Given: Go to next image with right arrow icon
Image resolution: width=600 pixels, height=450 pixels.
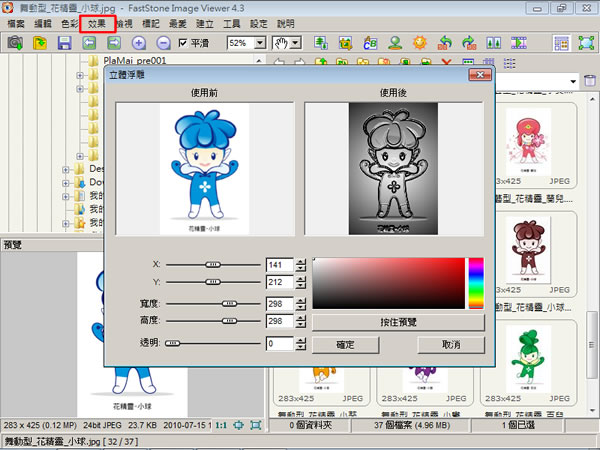Looking at the screenshot, I should click(113, 43).
